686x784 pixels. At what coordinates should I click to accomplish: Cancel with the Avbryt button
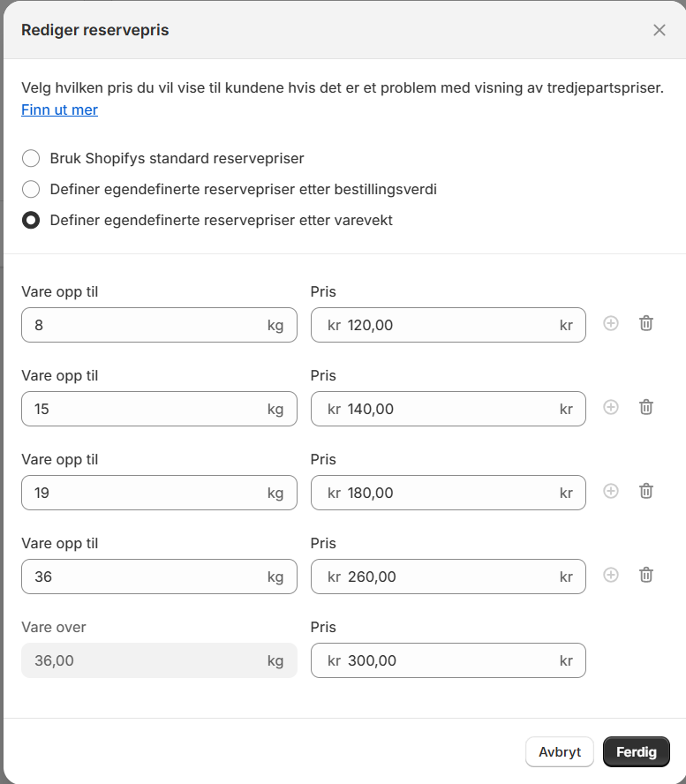559,751
